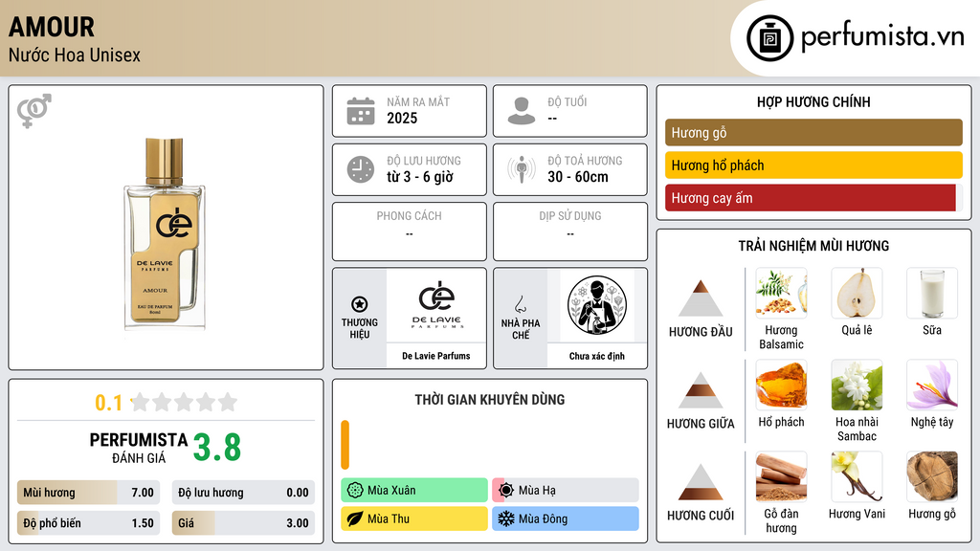Click the Hương giữa pyramid icon
Image resolution: width=980 pixels, height=551 pixels.
(701, 390)
